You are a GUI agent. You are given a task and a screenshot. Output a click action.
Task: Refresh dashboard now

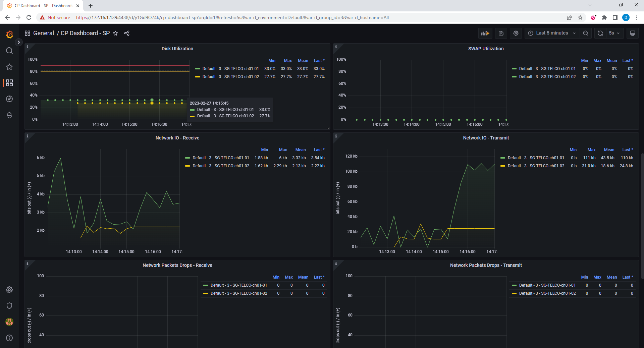pos(600,33)
